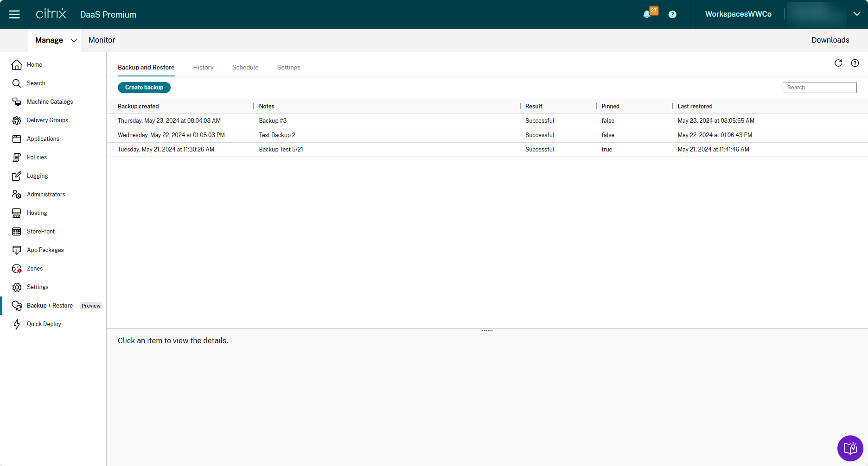Image resolution: width=868 pixels, height=466 pixels.
Task: Click the backup Search field
Action: (x=819, y=88)
